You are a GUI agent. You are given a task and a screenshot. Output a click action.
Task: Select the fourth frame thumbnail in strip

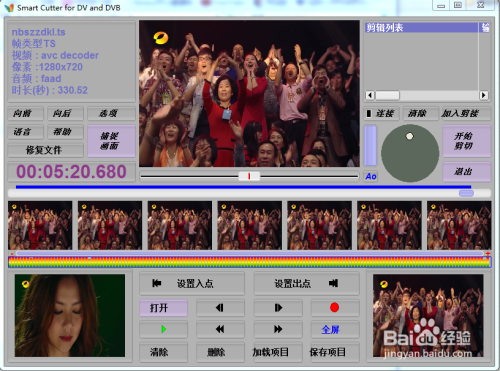[x=250, y=225]
